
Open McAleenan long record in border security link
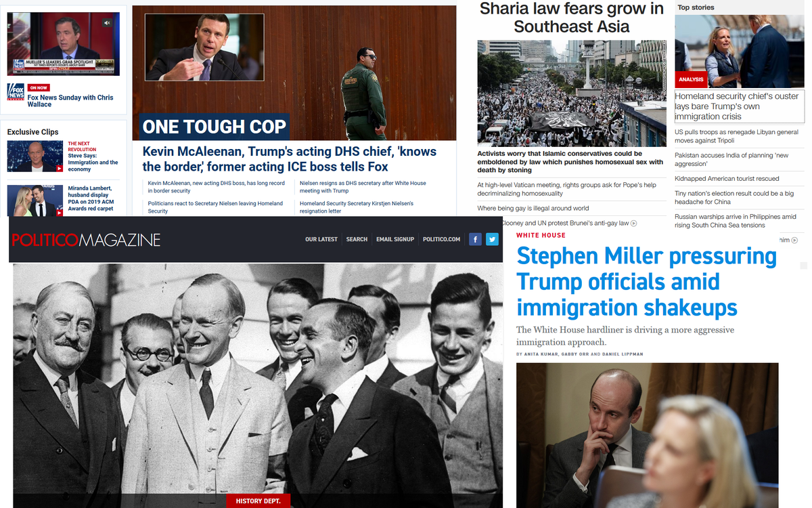216,187
